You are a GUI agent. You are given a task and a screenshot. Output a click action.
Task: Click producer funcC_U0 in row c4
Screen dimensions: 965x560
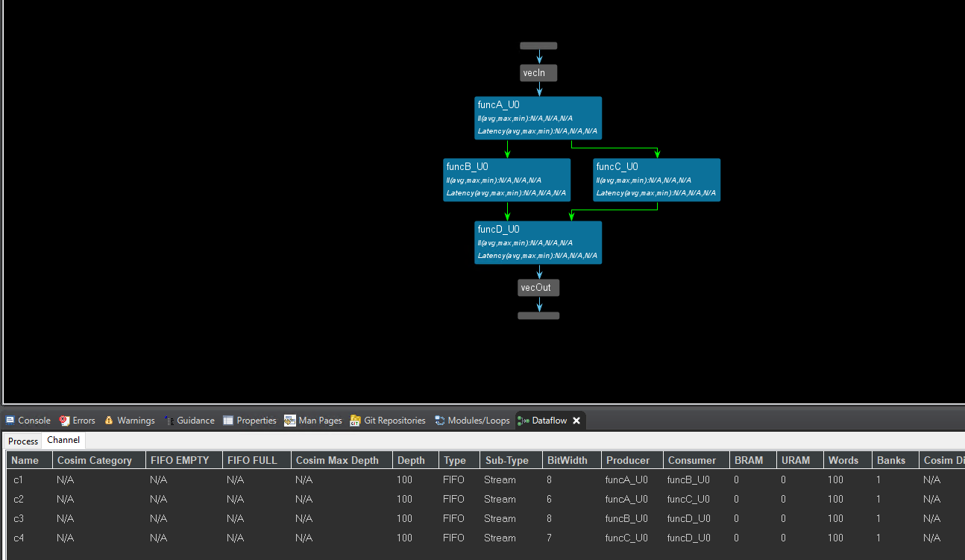coord(626,538)
